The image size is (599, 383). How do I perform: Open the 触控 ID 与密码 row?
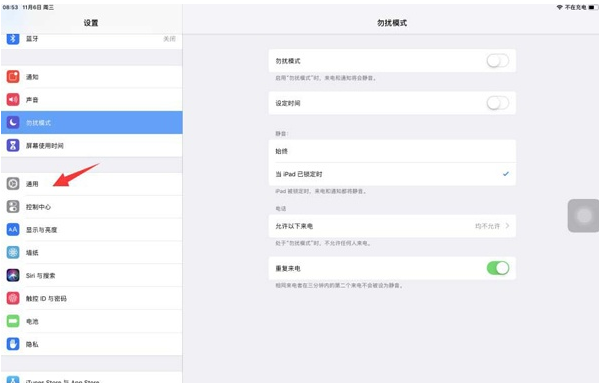click(92, 298)
